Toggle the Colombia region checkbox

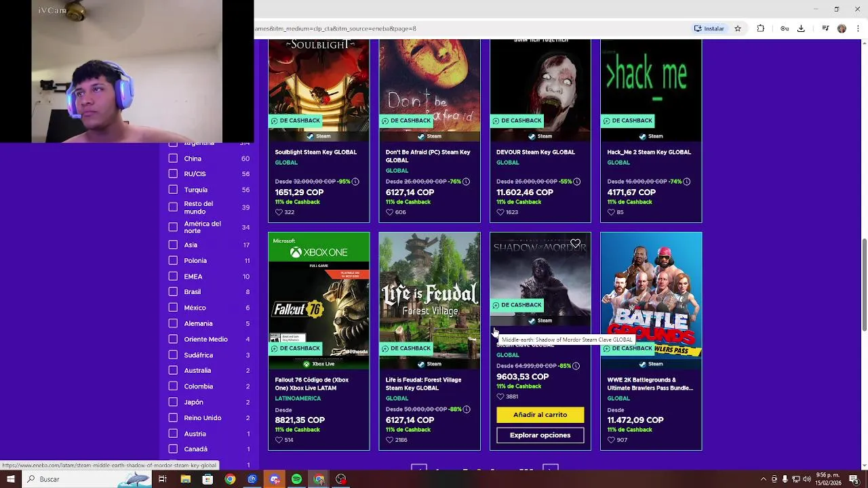pos(173,386)
